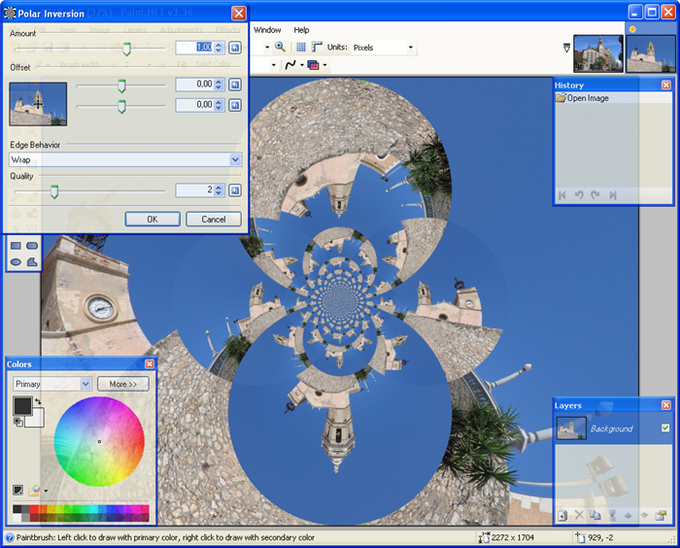Click the Quality value input field
Image resolution: width=680 pixels, height=548 pixels.
point(195,190)
